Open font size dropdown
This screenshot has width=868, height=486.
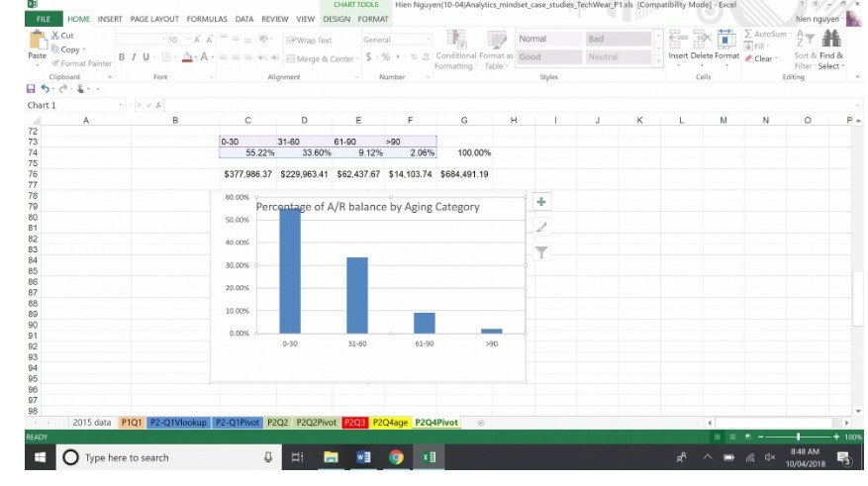(x=188, y=40)
